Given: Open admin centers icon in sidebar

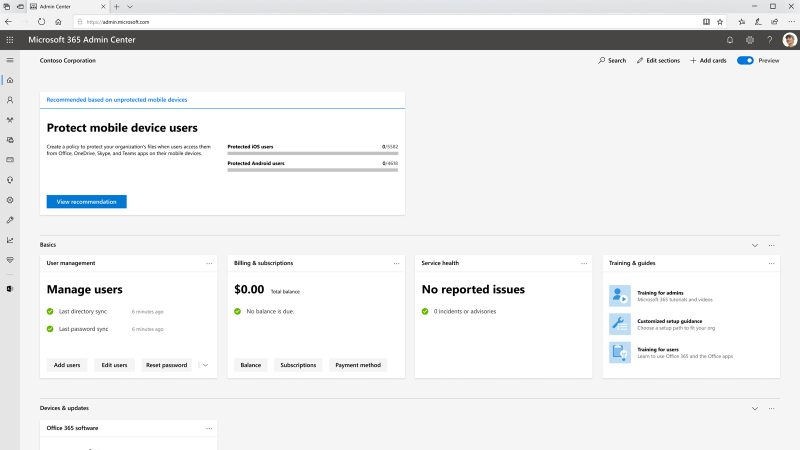Looking at the screenshot, I should (x=10, y=289).
